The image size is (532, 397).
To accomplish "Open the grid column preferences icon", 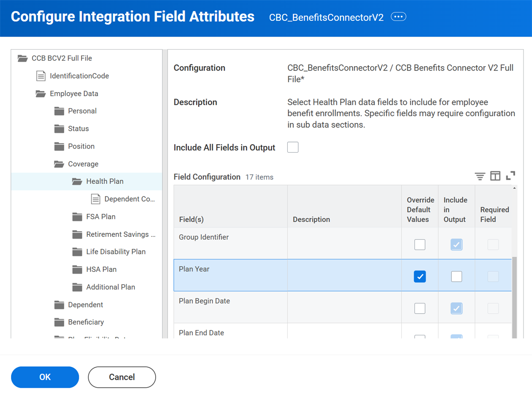I will click(495, 176).
